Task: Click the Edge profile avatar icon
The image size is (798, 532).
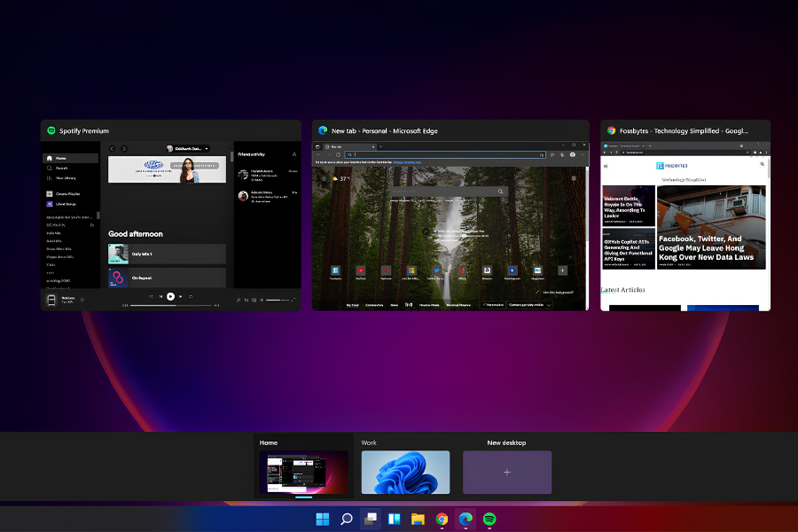Action: (573, 155)
